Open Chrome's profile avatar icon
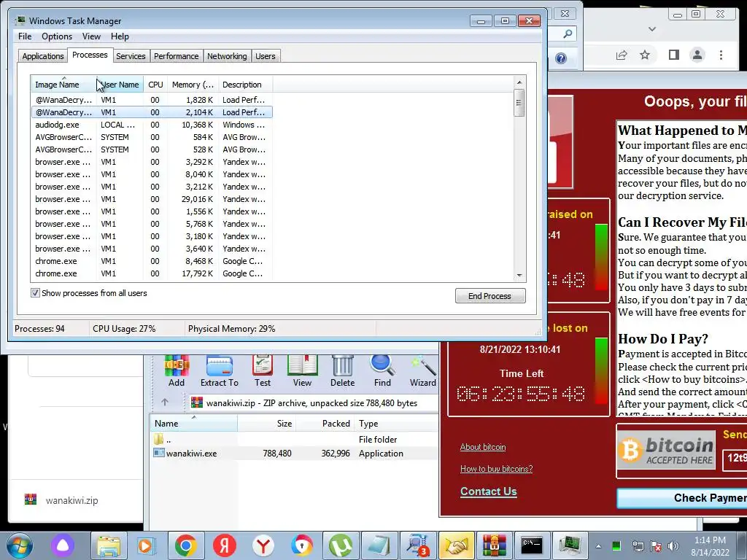This screenshot has width=747, height=560. coord(697,55)
